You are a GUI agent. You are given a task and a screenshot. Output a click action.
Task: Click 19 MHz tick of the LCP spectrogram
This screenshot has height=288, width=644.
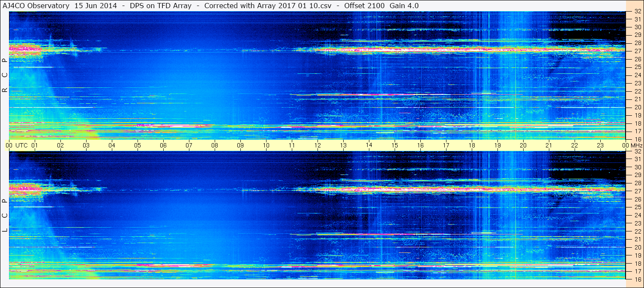pyautogui.click(x=637, y=255)
